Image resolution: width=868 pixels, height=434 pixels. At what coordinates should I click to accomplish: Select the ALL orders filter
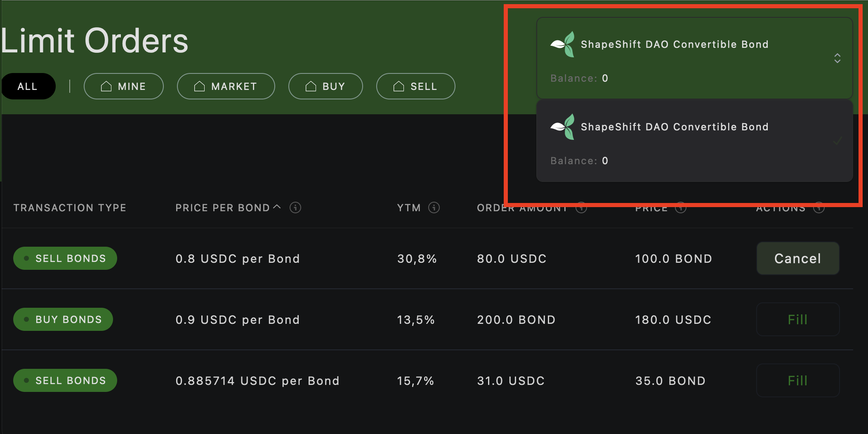[28, 86]
